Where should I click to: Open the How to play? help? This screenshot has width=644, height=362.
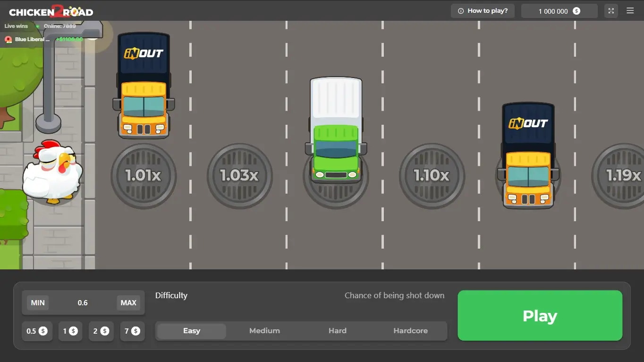[483, 11]
